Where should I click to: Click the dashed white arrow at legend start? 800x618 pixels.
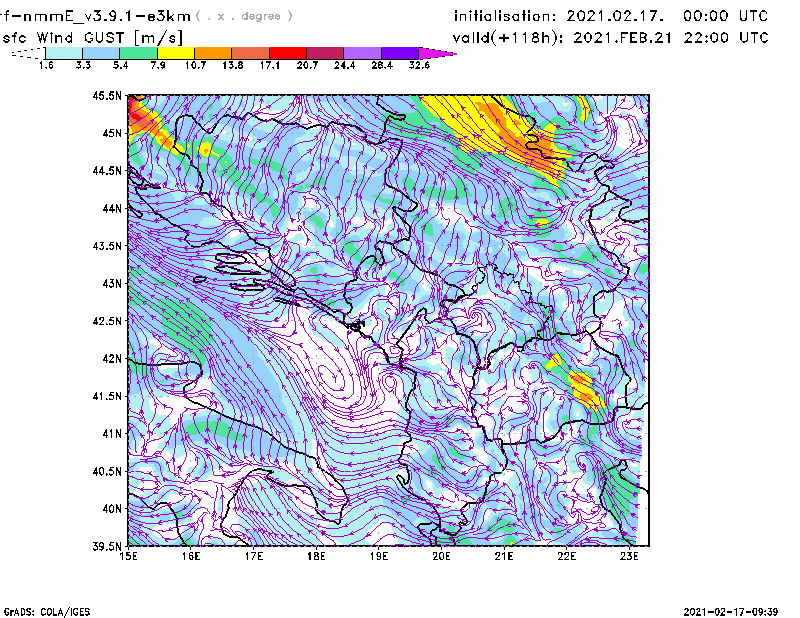(x=28, y=53)
